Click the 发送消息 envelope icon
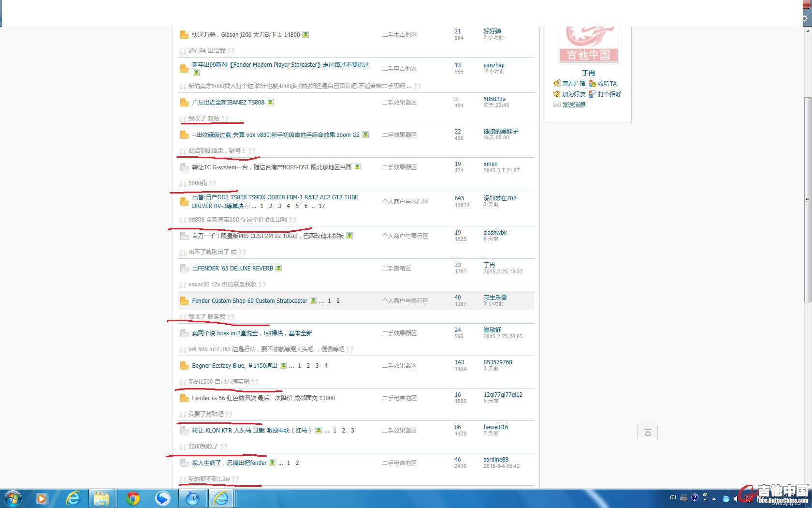The width and height of the screenshot is (812, 508). click(557, 105)
